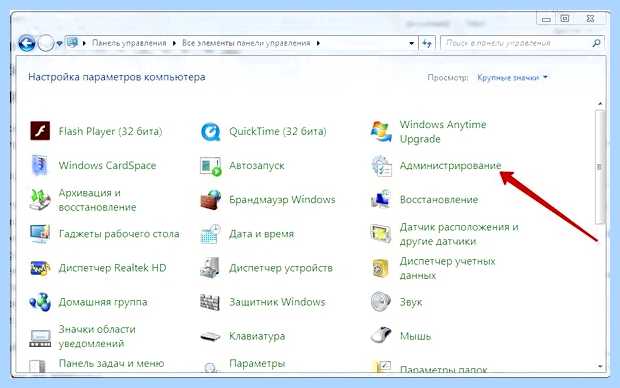Open the Защитник Windows icon

pyautogui.click(x=210, y=302)
